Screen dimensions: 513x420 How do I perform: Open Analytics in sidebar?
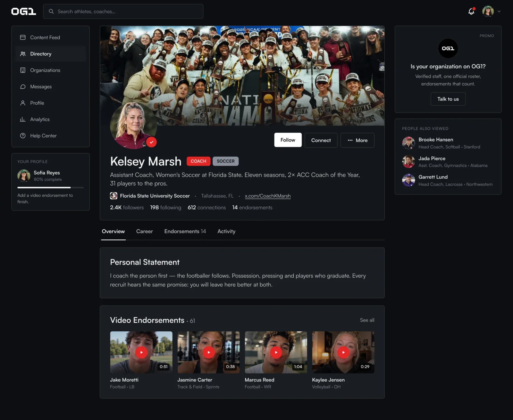point(50,119)
